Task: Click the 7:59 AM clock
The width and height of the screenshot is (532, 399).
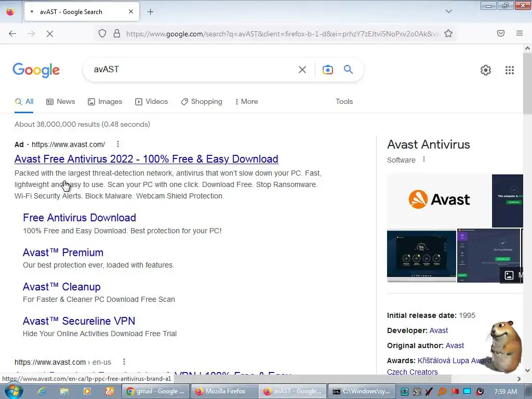Action: (x=506, y=392)
